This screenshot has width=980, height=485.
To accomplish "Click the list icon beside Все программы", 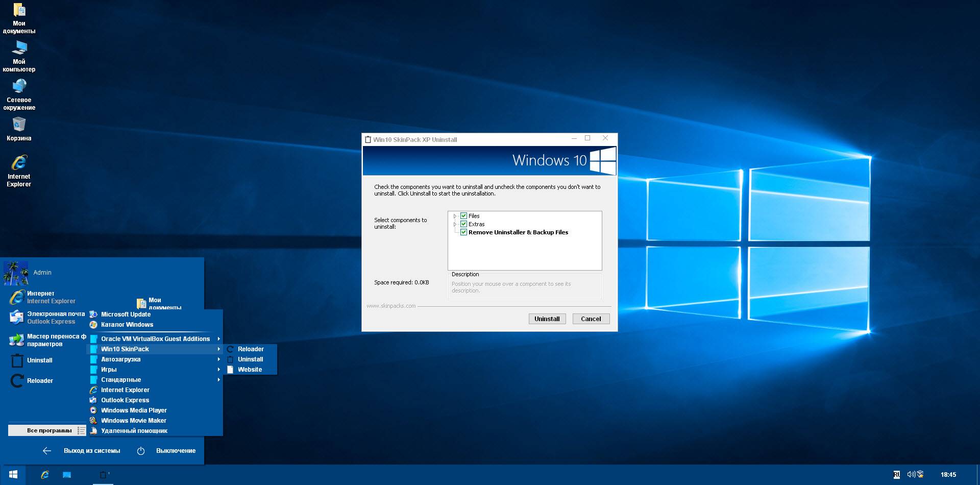I will (x=81, y=430).
